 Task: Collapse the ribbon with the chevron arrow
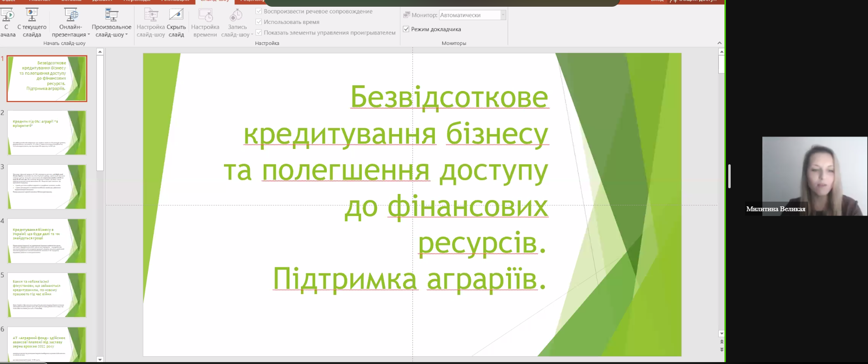point(719,43)
